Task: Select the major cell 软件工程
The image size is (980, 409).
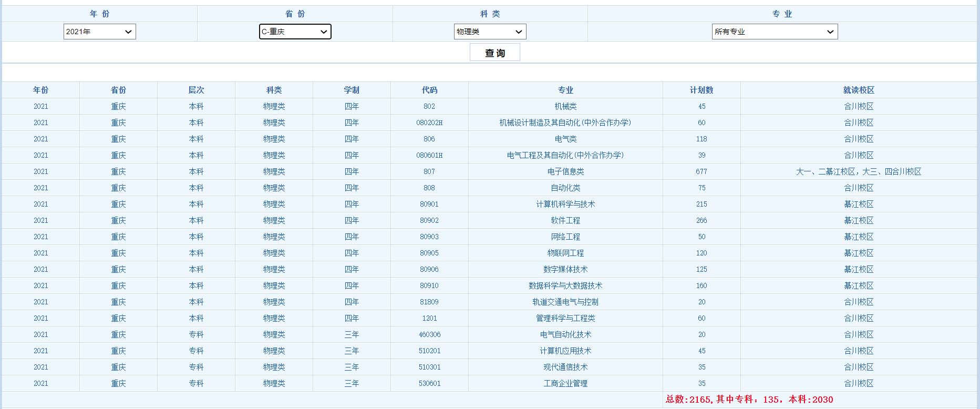Action: (x=566, y=220)
